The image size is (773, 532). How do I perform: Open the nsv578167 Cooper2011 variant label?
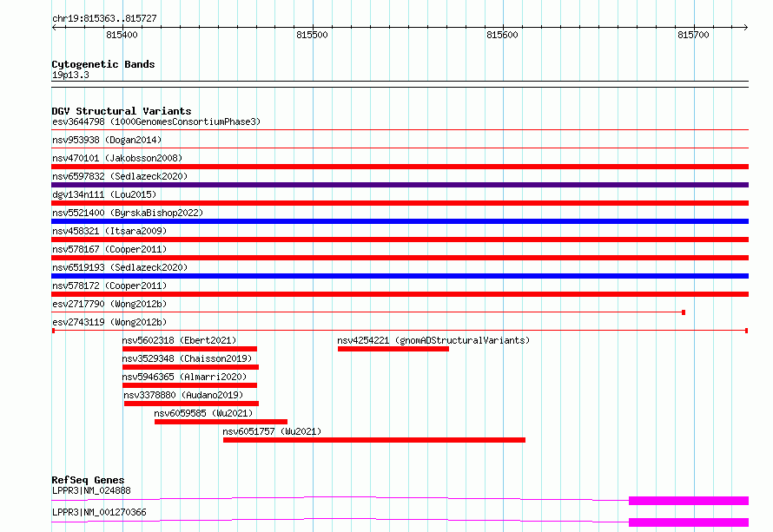(109, 249)
